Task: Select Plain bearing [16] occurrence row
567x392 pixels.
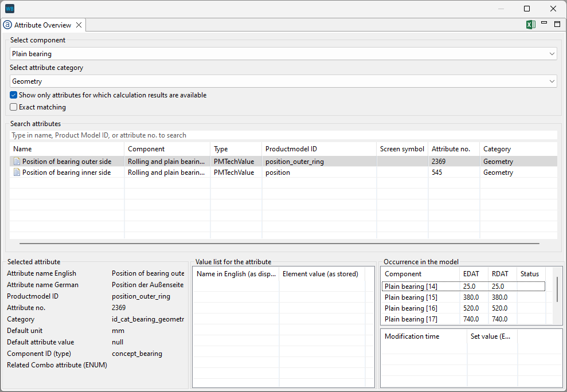Action: click(x=411, y=308)
